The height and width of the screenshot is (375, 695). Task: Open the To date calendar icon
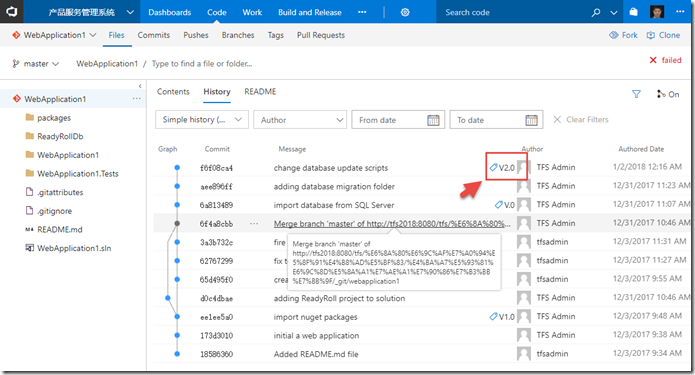(531, 120)
